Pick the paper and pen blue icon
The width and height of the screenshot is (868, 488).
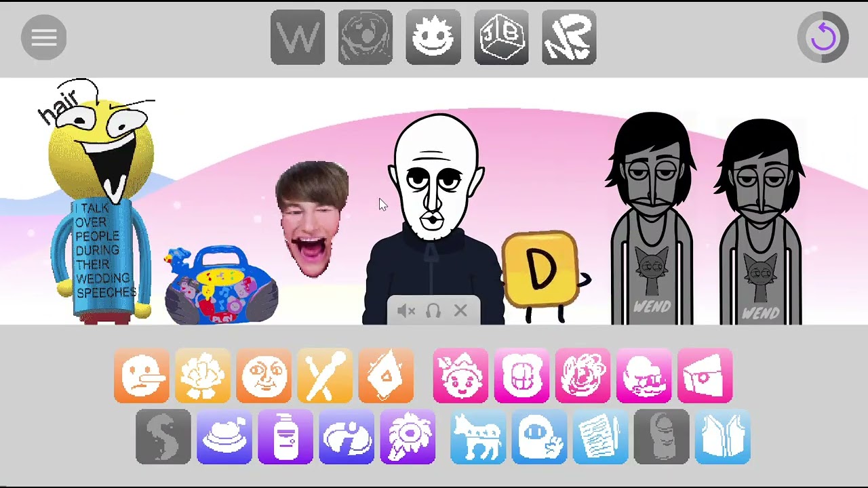pyautogui.click(x=600, y=437)
